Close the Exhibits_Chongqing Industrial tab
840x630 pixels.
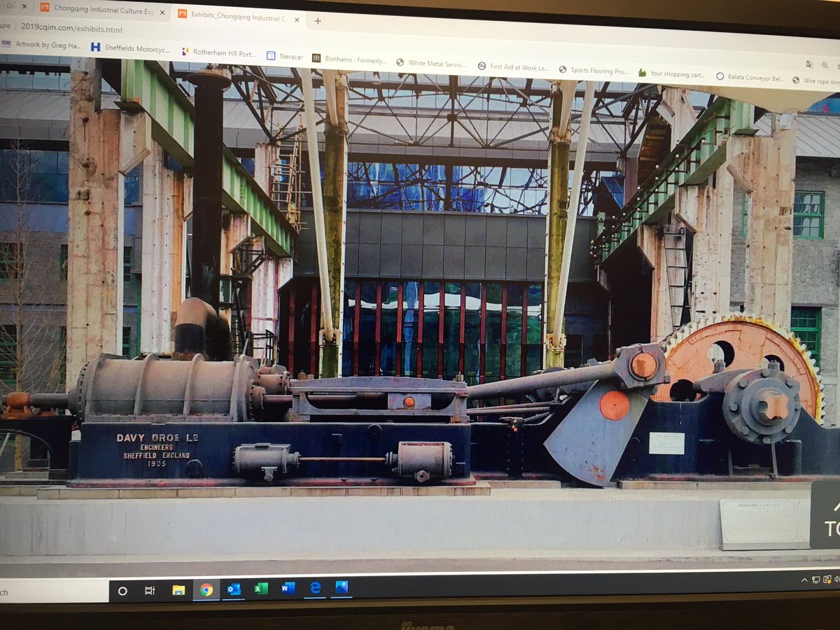click(x=296, y=20)
